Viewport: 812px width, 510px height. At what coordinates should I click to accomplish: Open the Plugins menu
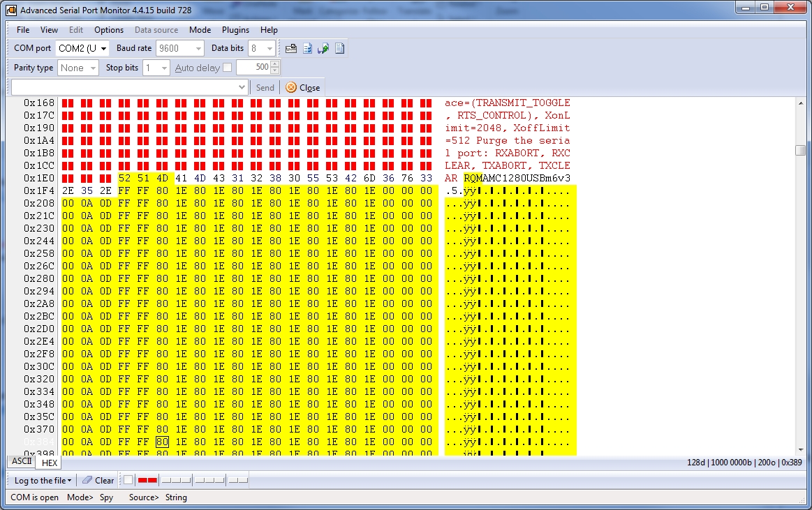(x=235, y=30)
